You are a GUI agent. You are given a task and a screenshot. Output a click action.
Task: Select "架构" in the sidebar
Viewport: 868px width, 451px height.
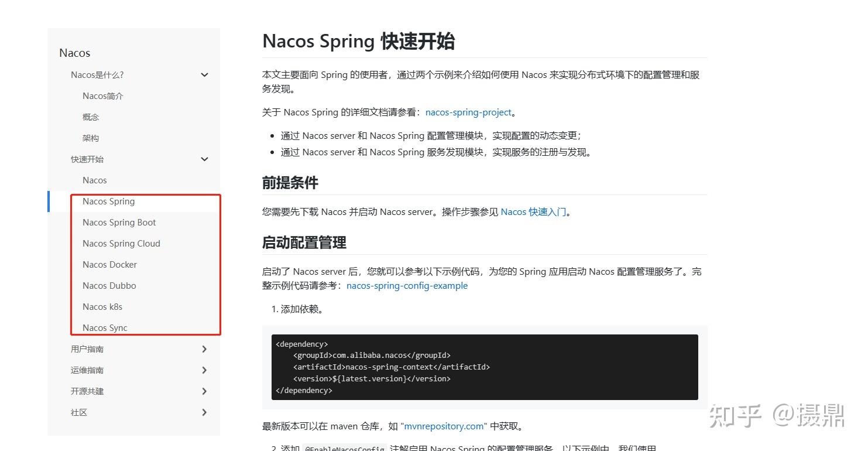[91, 138]
